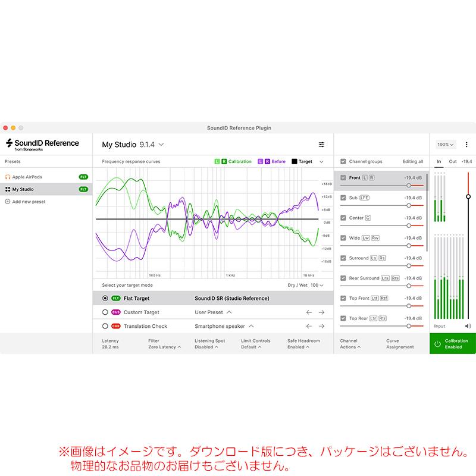Toggle the Channel groups checkbox
This screenshot has width=476, height=476.
tap(343, 161)
